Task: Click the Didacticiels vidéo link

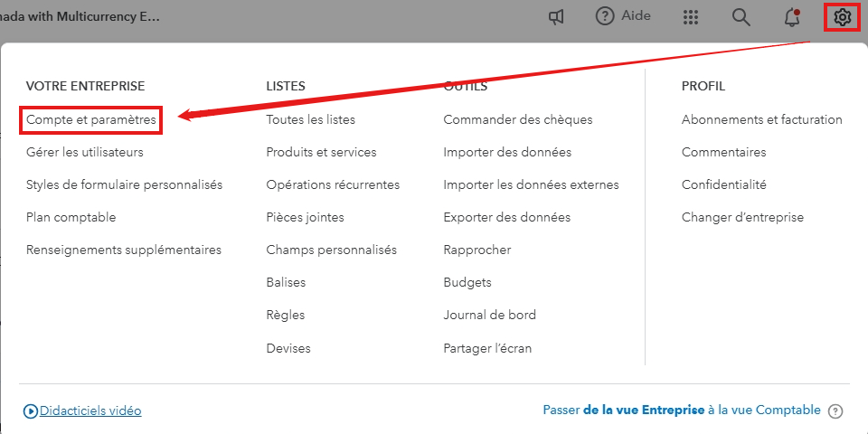Action: [90, 410]
